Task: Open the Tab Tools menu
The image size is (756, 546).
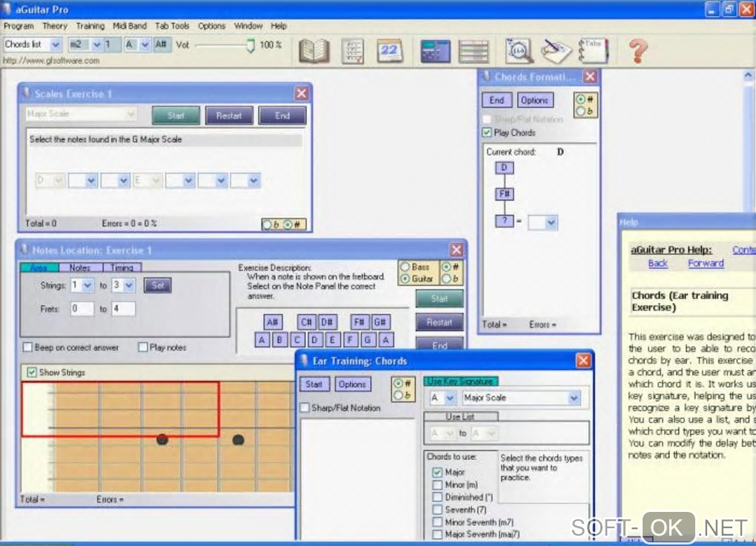Action: pos(172,26)
